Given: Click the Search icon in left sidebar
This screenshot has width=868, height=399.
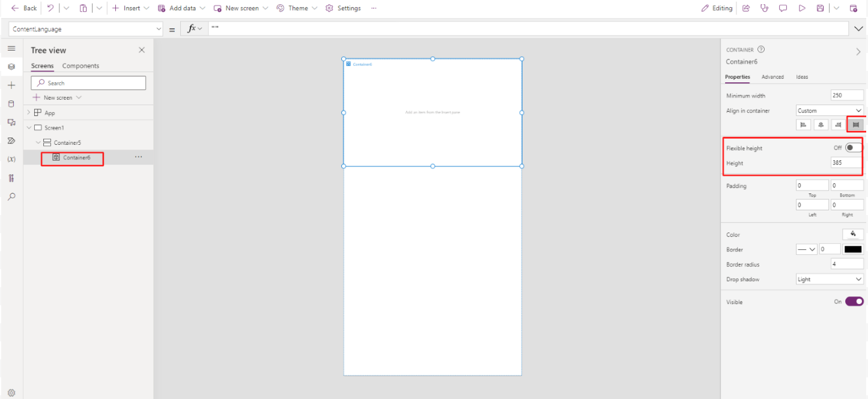Looking at the screenshot, I should [x=11, y=196].
